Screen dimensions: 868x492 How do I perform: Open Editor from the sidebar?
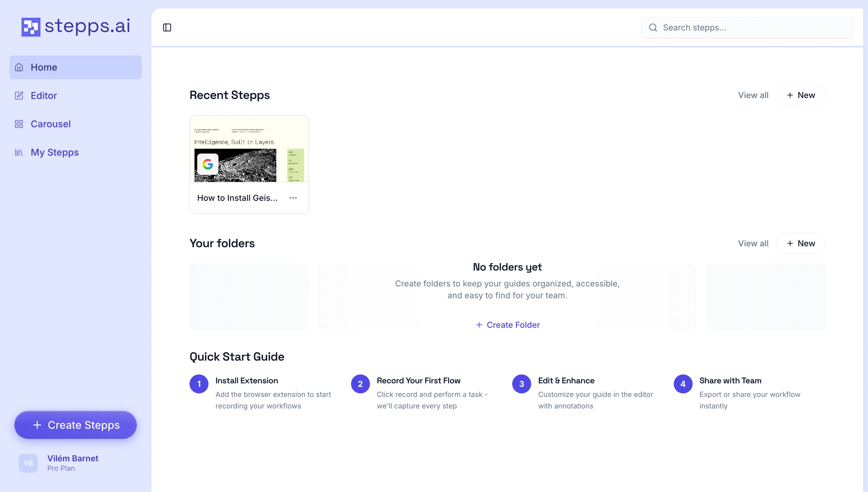click(x=75, y=96)
